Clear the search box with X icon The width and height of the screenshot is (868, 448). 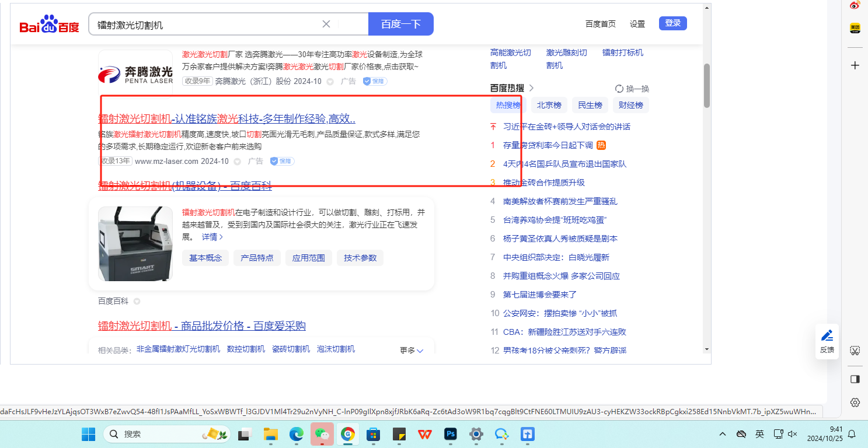click(x=326, y=24)
